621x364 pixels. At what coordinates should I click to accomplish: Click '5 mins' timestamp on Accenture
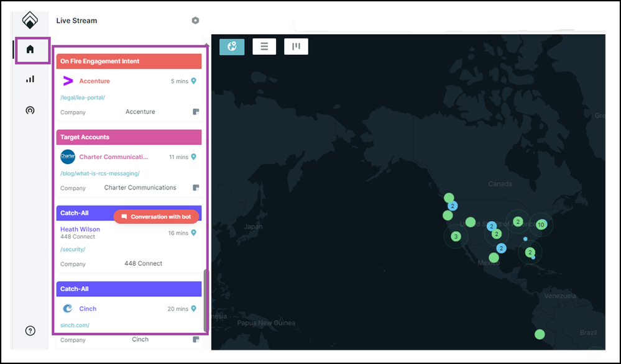pos(180,81)
